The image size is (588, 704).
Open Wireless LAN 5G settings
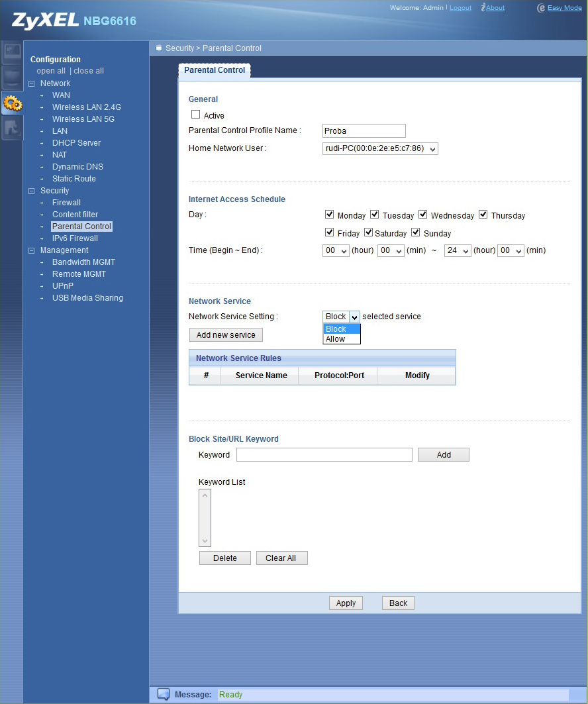[x=83, y=119]
